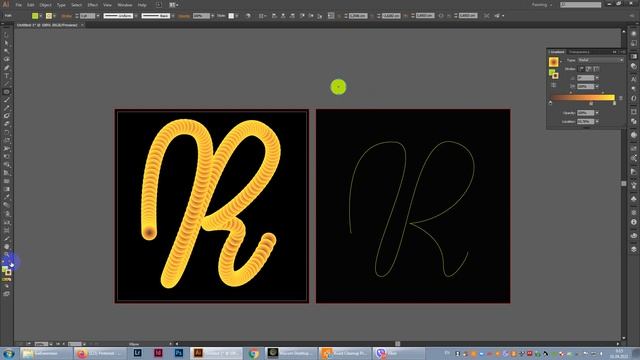The width and height of the screenshot is (640, 360).
Task: Click the Windows Start button
Action: click(x=9, y=353)
